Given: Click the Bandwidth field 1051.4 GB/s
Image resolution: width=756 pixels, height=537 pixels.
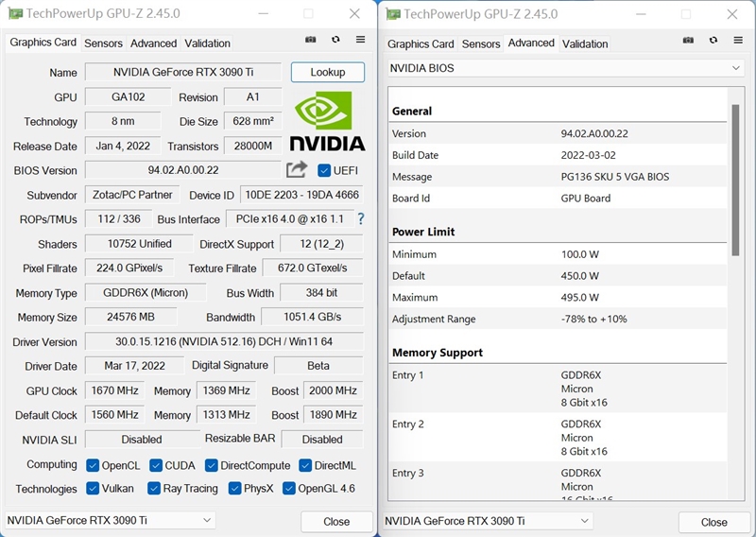Looking at the screenshot, I should click(313, 317).
